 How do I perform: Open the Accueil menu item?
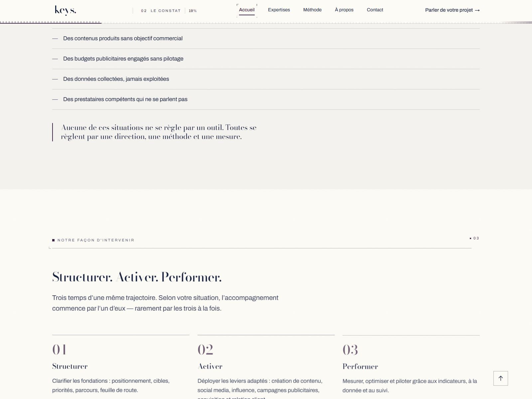(247, 10)
